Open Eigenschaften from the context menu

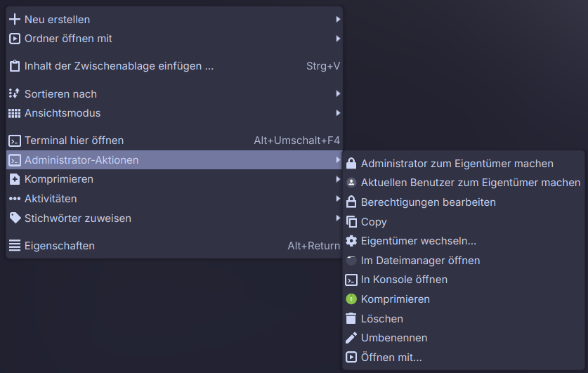(x=60, y=246)
